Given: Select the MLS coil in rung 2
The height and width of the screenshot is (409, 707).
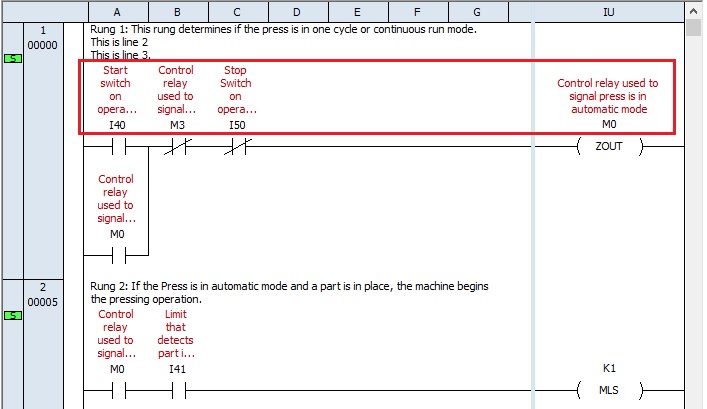Looking at the screenshot, I should (x=608, y=390).
